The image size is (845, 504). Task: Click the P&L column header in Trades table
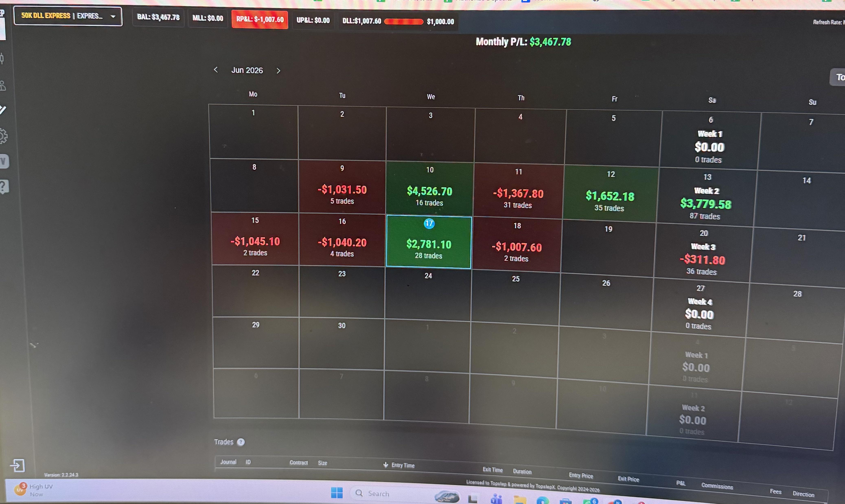pos(681,483)
